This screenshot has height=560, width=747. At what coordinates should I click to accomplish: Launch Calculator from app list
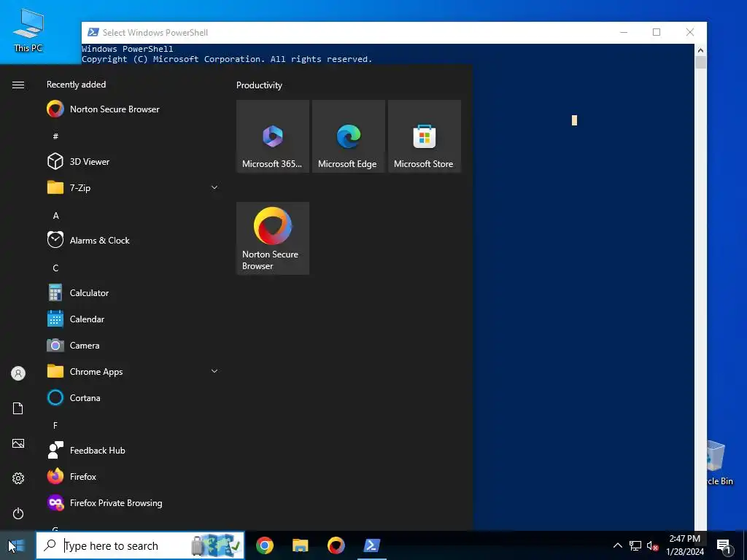pos(132,293)
